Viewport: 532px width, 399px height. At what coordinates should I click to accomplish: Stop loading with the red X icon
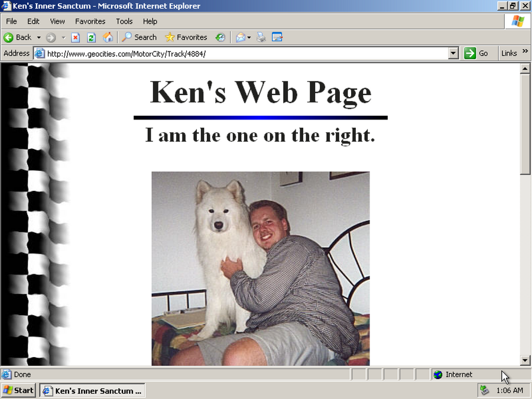[x=75, y=37]
